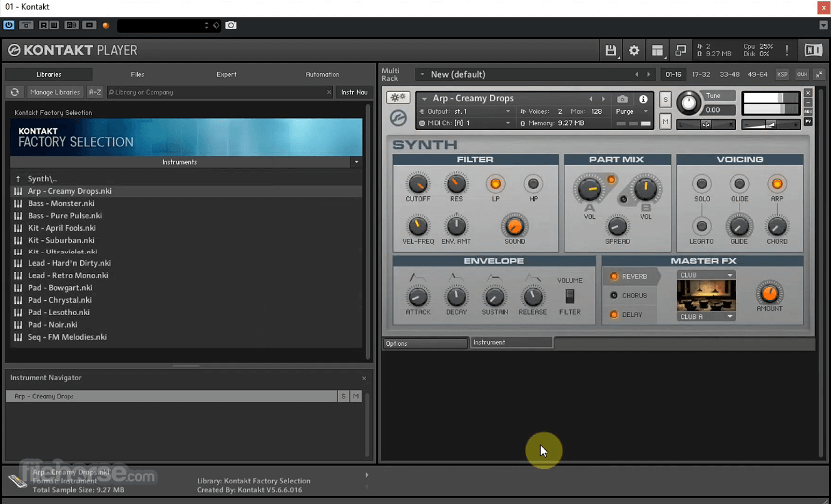Select previous instrument with left arrow
Image resolution: width=831 pixels, height=504 pixels.
coord(591,99)
